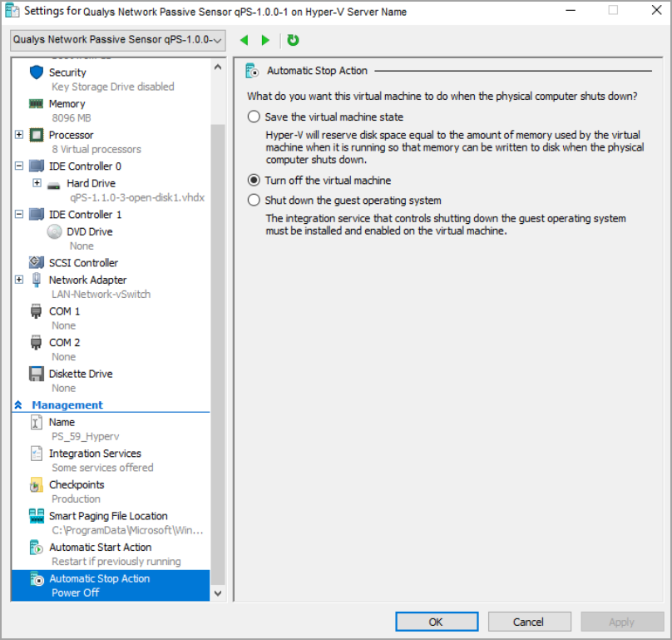Choose 'Turn off the virtual machine' radio button
672x640 pixels.
coord(254,181)
